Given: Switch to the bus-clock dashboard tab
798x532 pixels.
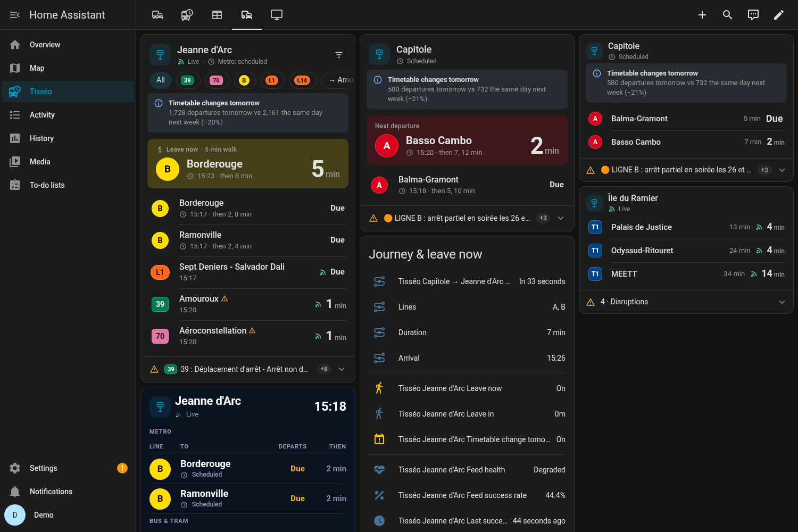Looking at the screenshot, I should tap(187, 15).
